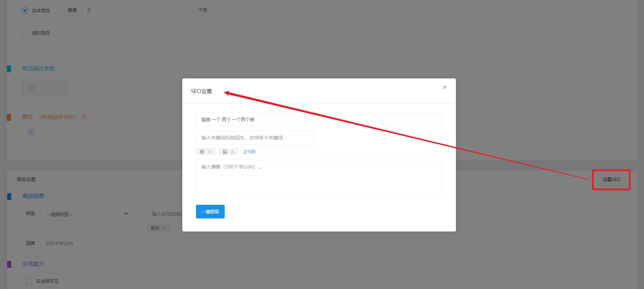Click the 设置SEO button
The image size is (644, 289).
point(611,179)
